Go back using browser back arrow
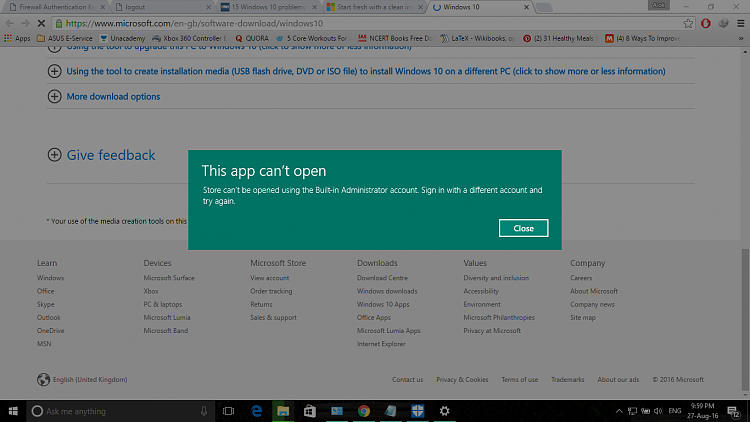Viewport: 750px width, 422px height. pos(10,23)
